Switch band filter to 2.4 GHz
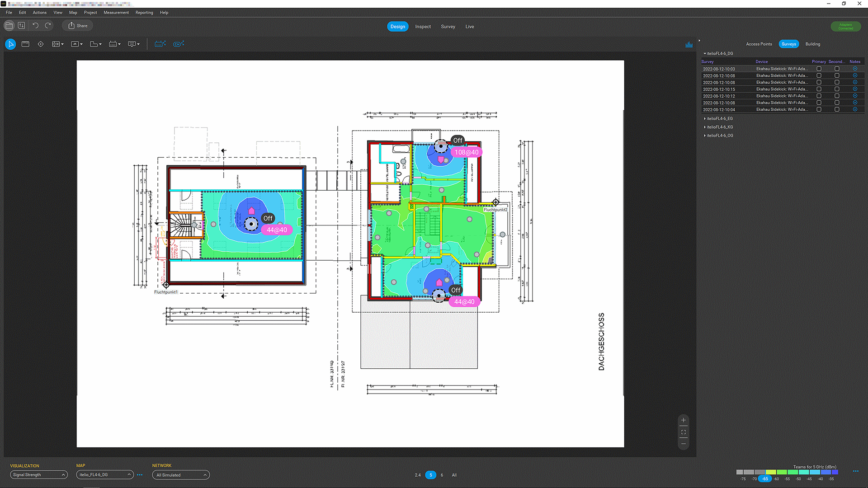 tap(418, 475)
